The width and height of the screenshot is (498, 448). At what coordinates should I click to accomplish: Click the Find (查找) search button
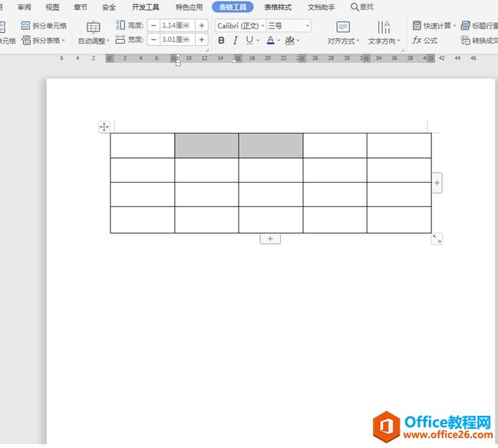362,7
